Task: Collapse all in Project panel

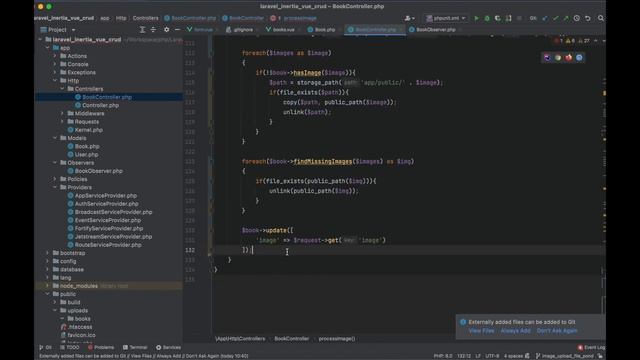Action: pos(153,29)
